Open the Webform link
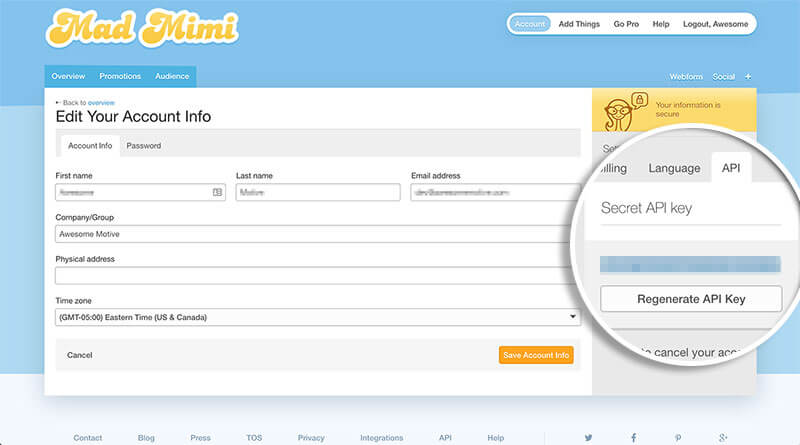800x445 pixels. click(686, 77)
